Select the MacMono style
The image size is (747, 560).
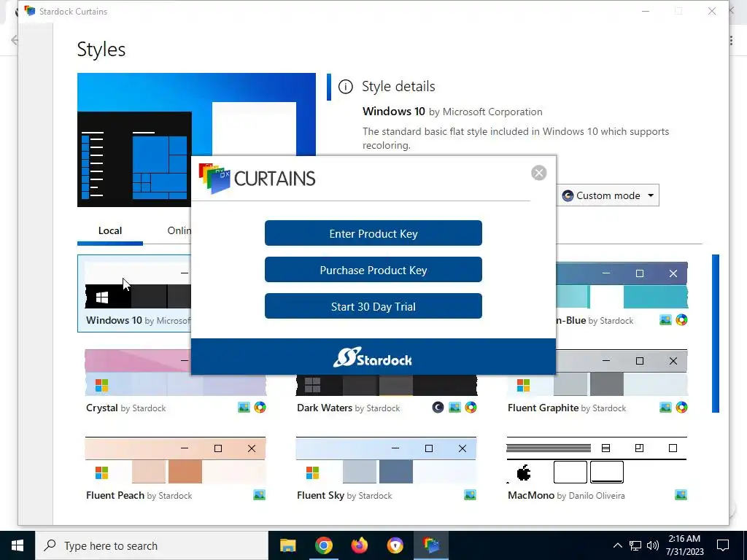click(x=597, y=469)
